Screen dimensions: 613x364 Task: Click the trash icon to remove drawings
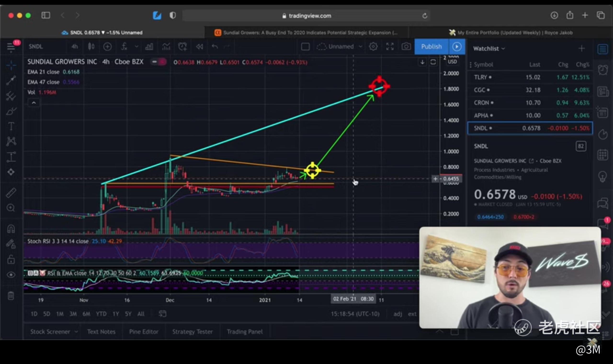[11, 296]
